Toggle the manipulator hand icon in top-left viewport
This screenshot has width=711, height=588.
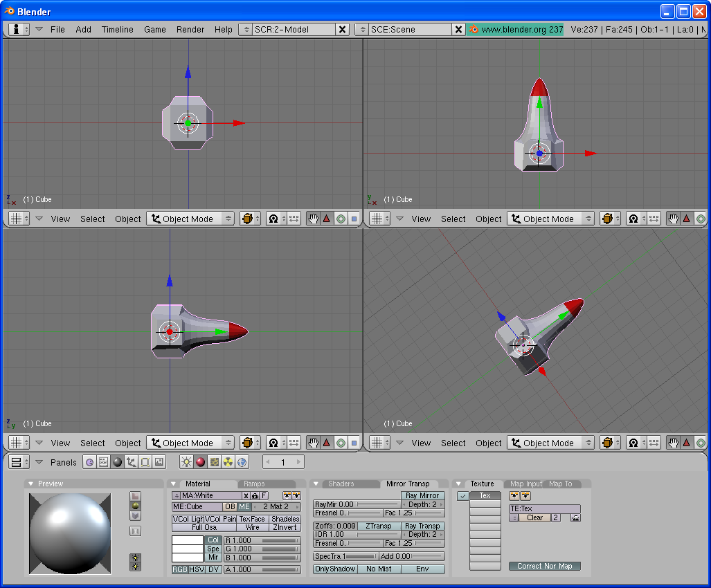(313, 219)
